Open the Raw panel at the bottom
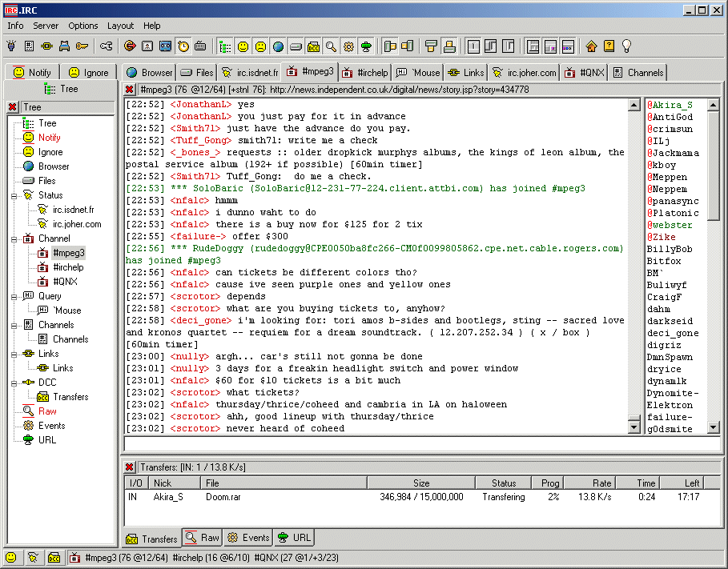Screen dimensions: 728x569 coord(201,537)
